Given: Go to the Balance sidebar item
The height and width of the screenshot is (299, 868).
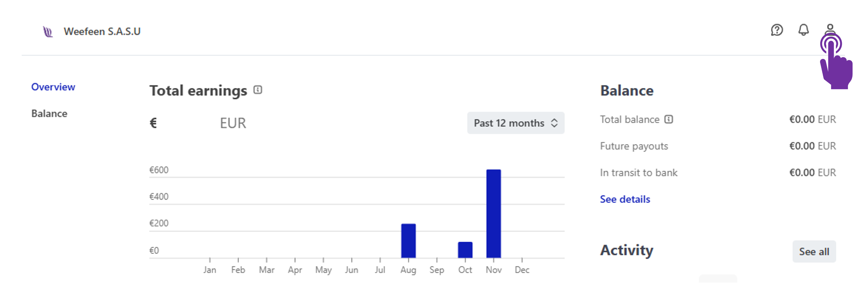Looking at the screenshot, I should coord(49,113).
